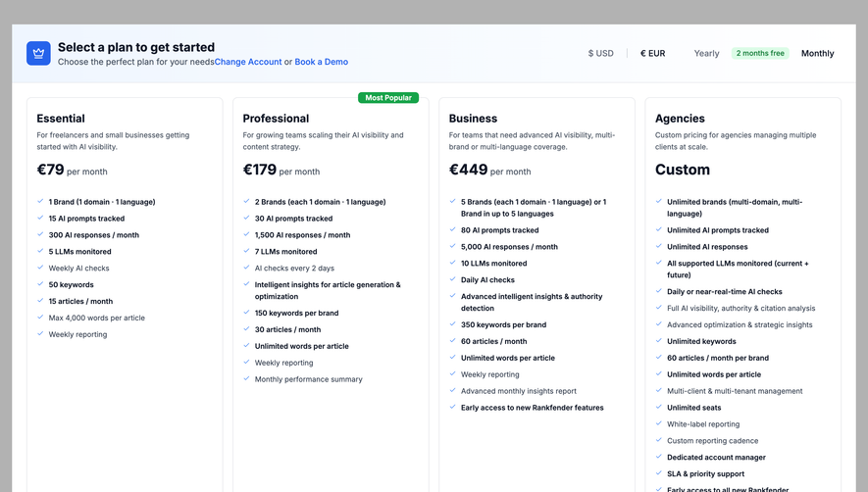Click 'Daily or near-real-time AI checks' text

(725, 291)
